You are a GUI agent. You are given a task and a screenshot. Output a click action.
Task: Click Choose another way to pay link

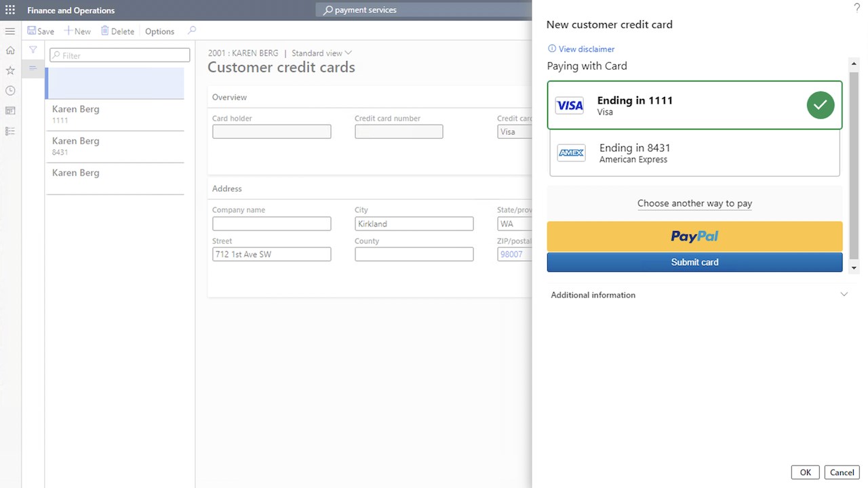[694, 203]
